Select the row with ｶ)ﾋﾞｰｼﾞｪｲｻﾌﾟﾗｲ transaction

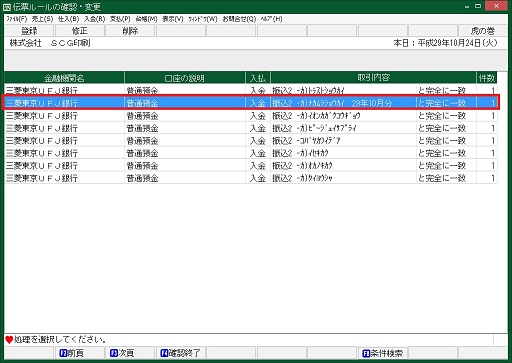[x=251, y=128]
